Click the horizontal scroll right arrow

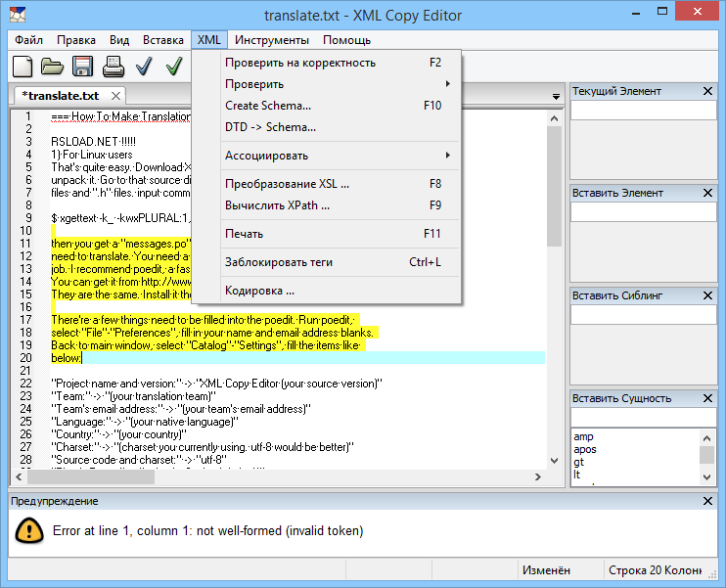click(x=537, y=476)
